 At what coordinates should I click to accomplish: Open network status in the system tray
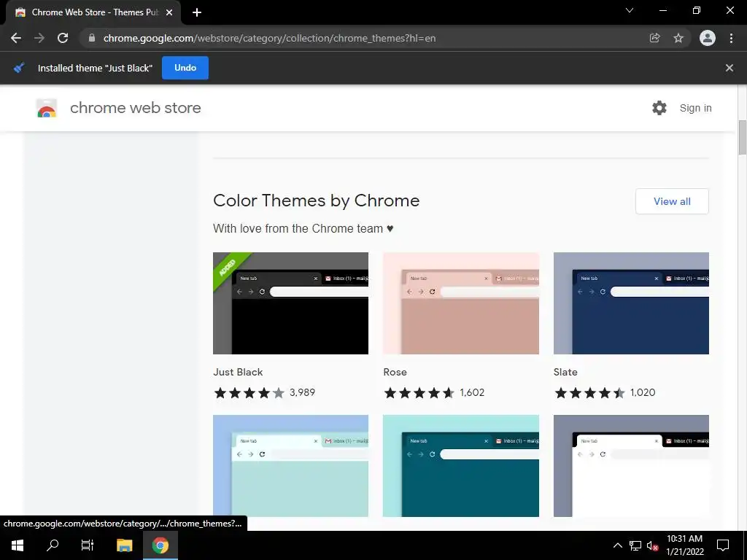coord(635,545)
